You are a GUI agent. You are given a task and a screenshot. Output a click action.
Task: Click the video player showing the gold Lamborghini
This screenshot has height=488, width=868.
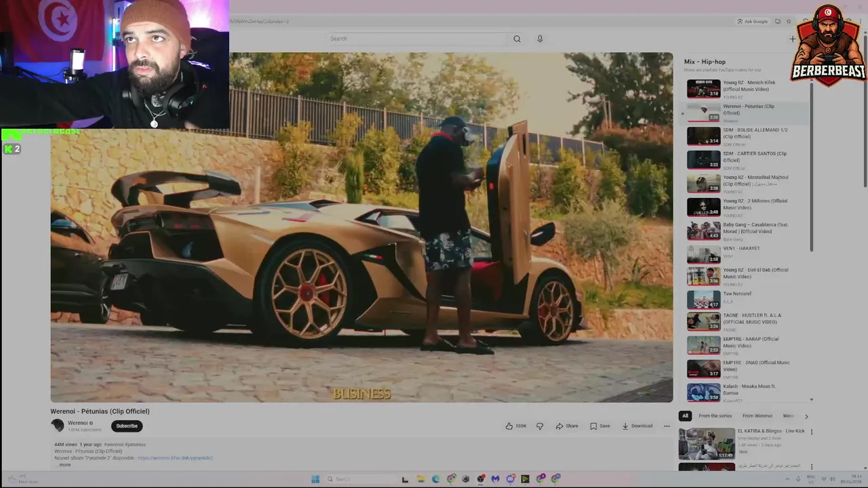click(361, 227)
